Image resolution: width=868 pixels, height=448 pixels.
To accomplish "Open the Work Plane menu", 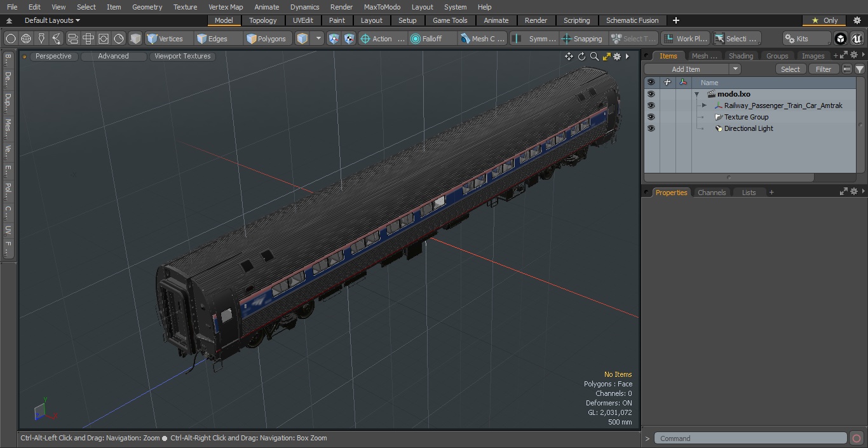I will 685,39.
